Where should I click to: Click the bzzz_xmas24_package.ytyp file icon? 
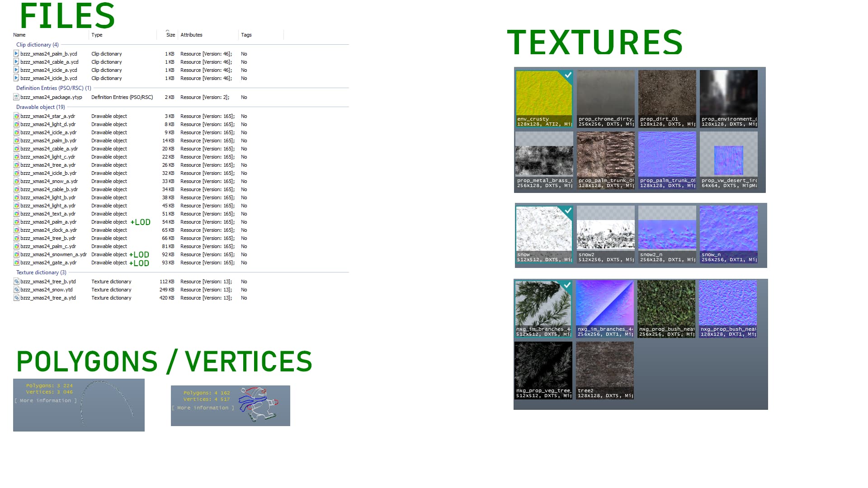16,97
